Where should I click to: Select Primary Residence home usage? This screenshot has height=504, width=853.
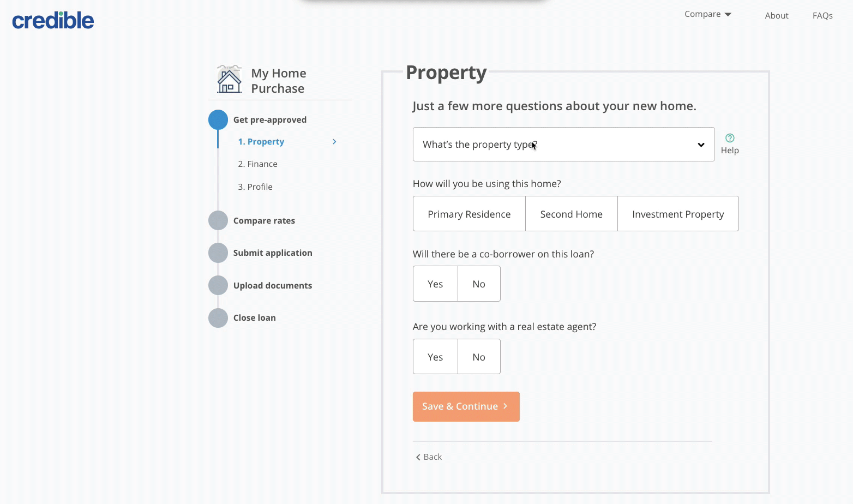click(x=469, y=214)
